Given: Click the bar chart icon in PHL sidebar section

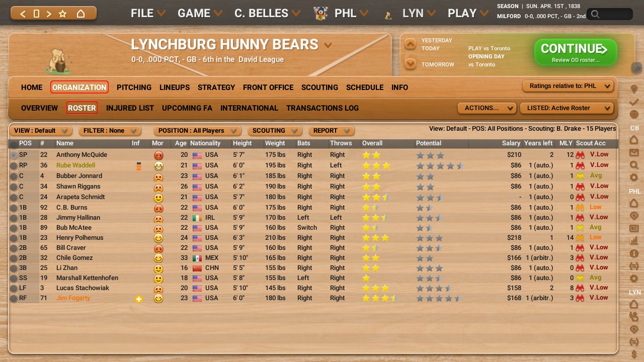Looking at the screenshot, I should pos(634,241).
